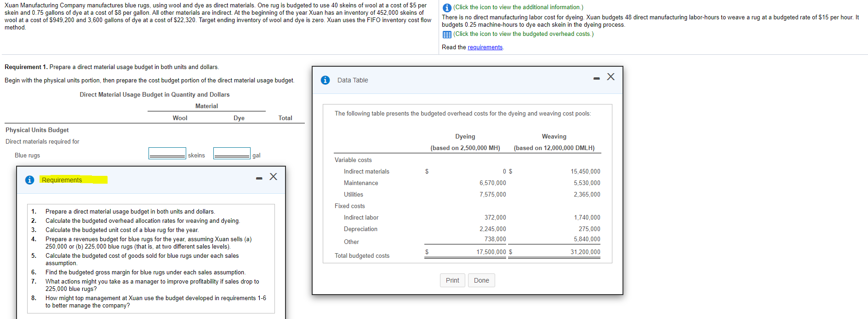This screenshot has height=319, width=868.
Task: Select the Utilities dyeing value 7,575,000
Action: 493,195
